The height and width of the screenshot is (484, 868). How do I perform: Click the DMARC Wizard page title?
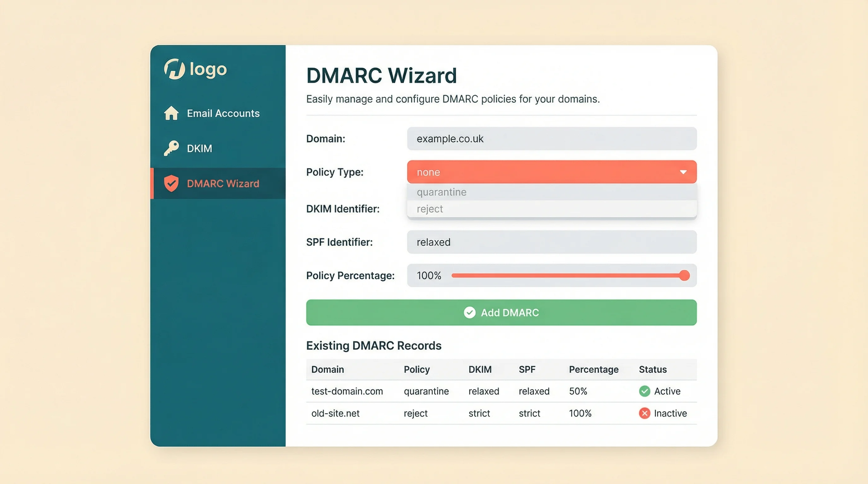pos(381,75)
